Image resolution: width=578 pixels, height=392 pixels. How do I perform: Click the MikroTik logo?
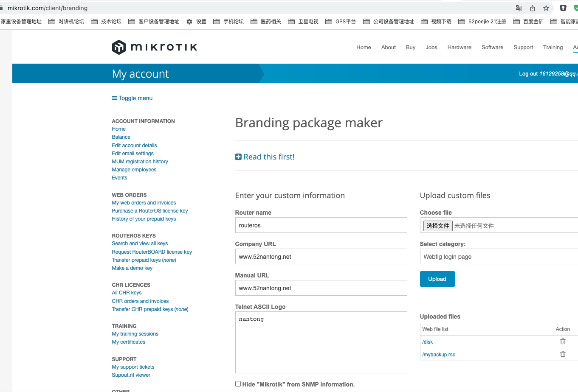click(x=155, y=47)
